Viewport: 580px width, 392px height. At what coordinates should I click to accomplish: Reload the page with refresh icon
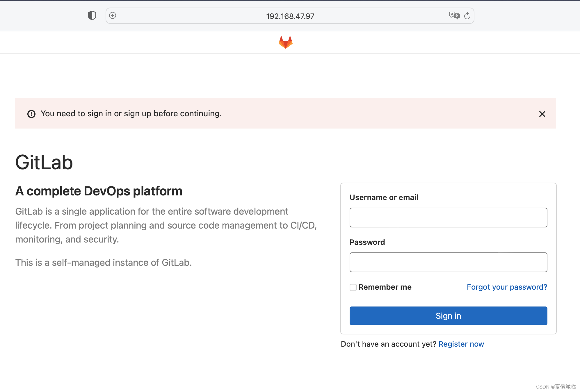pos(467,16)
